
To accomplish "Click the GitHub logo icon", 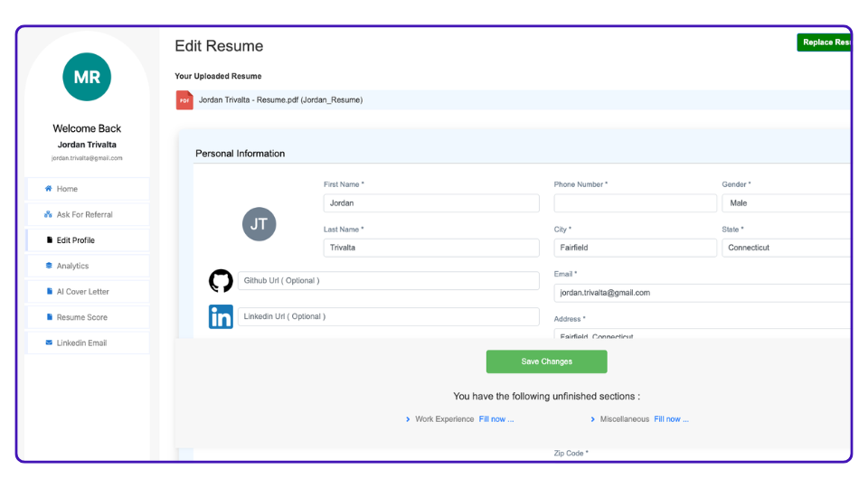I will (221, 281).
